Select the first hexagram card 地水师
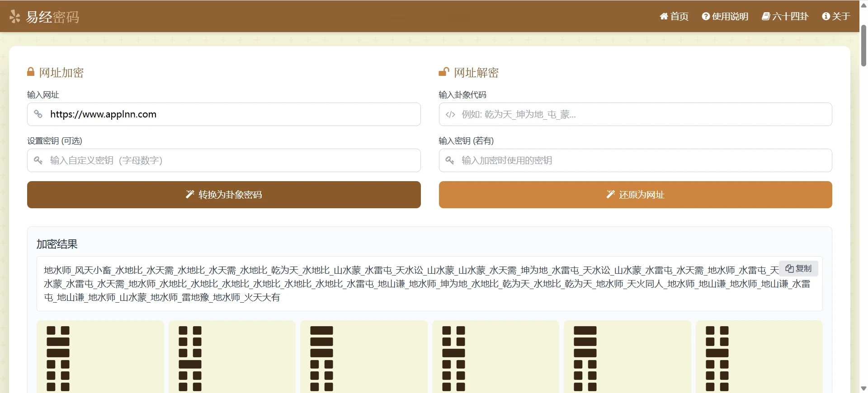Image resolution: width=868 pixels, height=393 pixels. point(100,356)
